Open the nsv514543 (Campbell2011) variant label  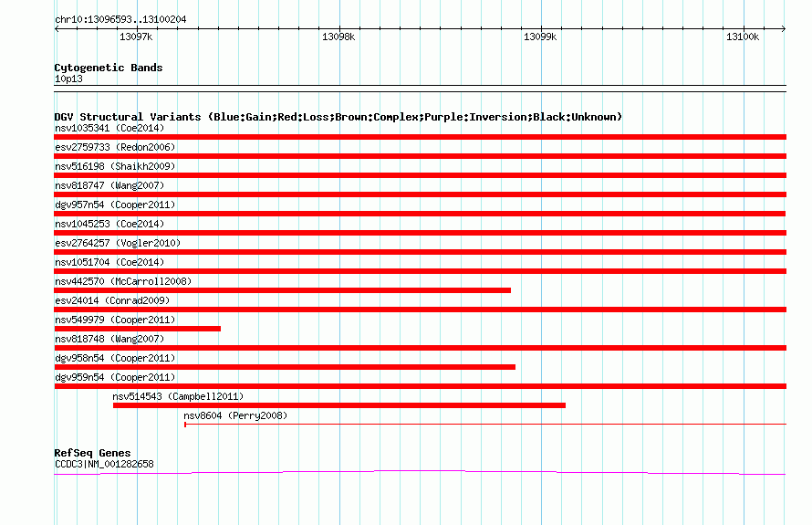click(178, 396)
